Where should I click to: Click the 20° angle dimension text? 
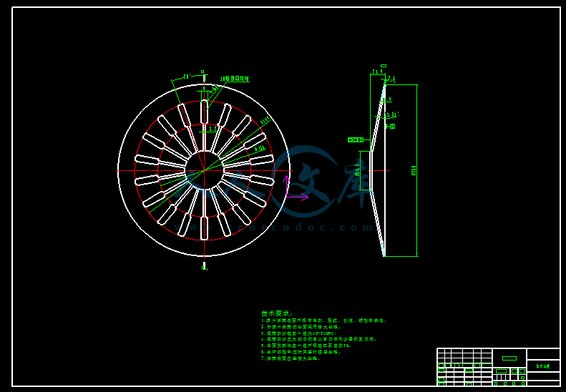[x=186, y=76]
